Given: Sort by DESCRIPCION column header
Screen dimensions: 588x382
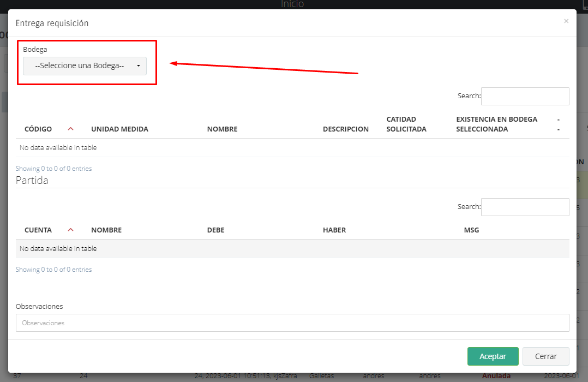Looking at the screenshot, I should pos(346,129).
